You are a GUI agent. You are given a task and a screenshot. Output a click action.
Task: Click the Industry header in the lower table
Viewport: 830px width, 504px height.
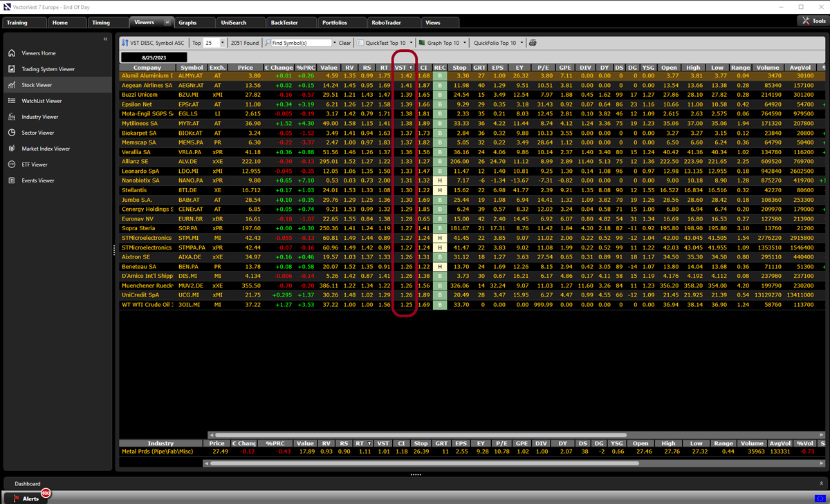tap(161, 444)
